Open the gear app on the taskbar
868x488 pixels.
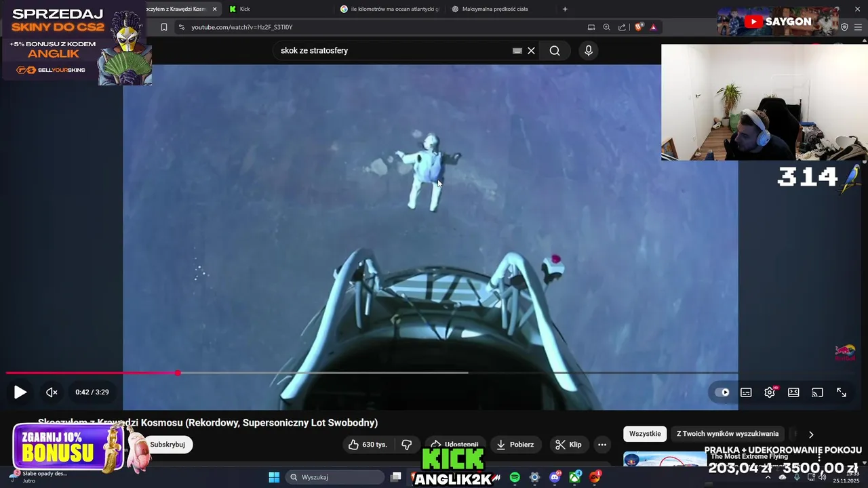coord(534,477)
